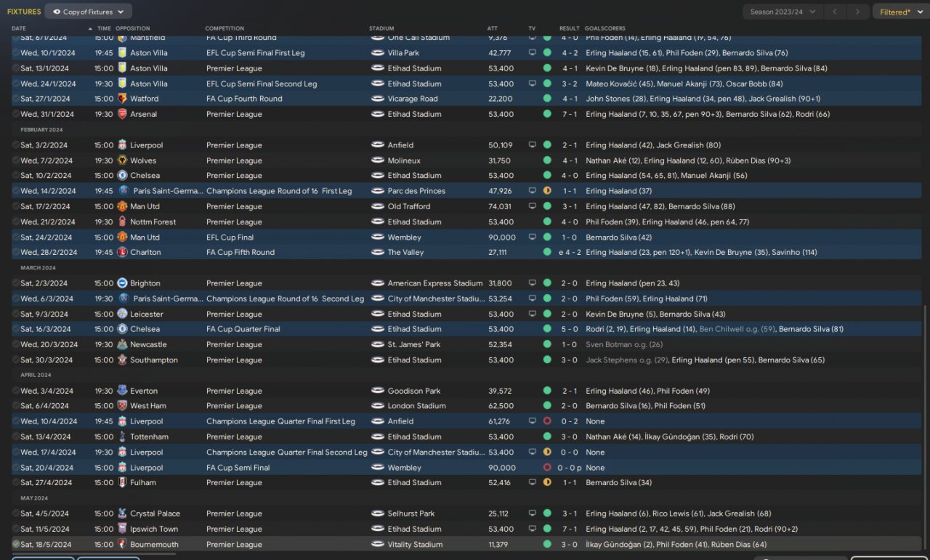Click the Wolves club badge
Image resolution: width=930 pixels, height=560 pixels.
click(121, 161)
